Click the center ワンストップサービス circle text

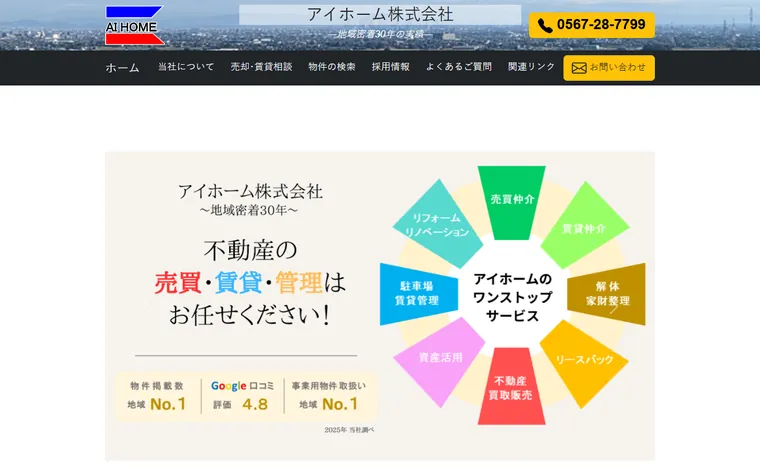tap(512, 297)
